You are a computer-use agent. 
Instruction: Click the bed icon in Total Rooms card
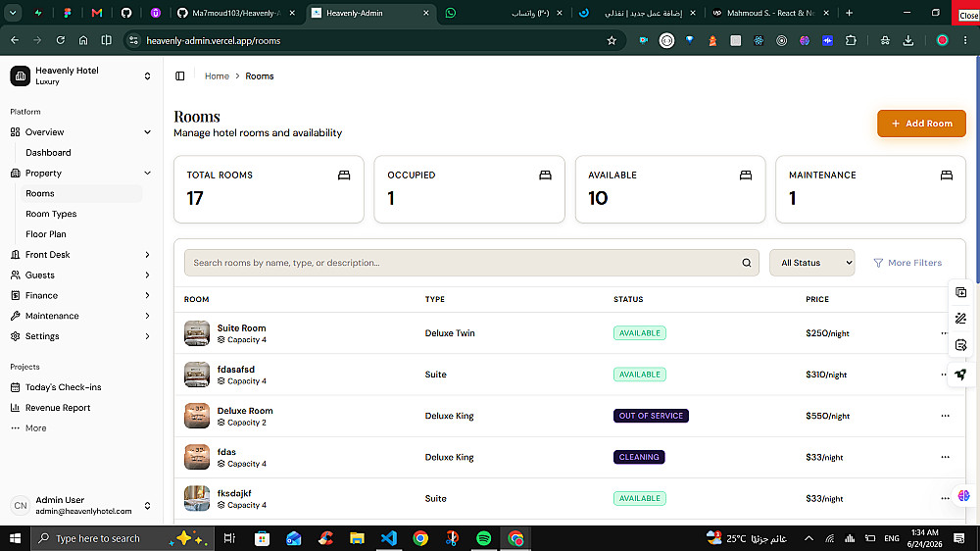click(344, 175)
